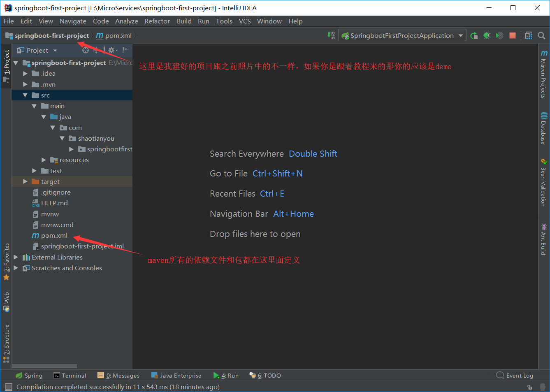Click the HELP.md markdown file icon
550x392 pixels.
[35, 203]
